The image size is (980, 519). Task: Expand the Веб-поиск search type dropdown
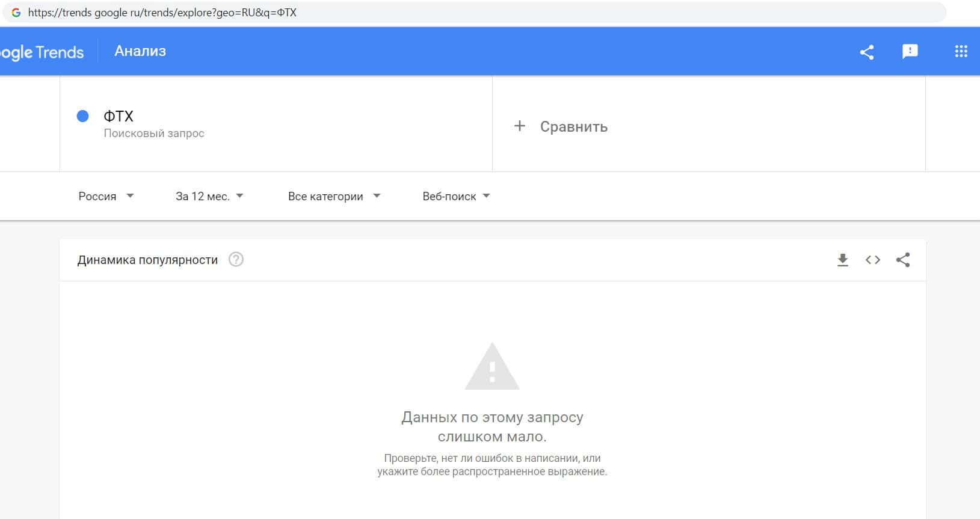coord(456,196)
